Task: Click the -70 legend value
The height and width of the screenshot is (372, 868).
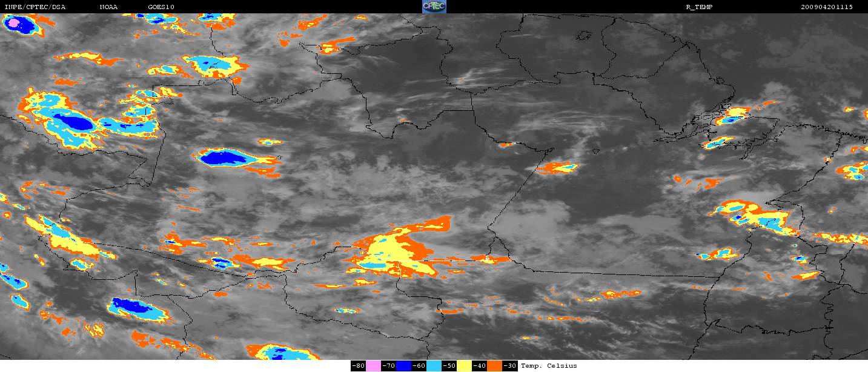Action: [x=389, y=366]
